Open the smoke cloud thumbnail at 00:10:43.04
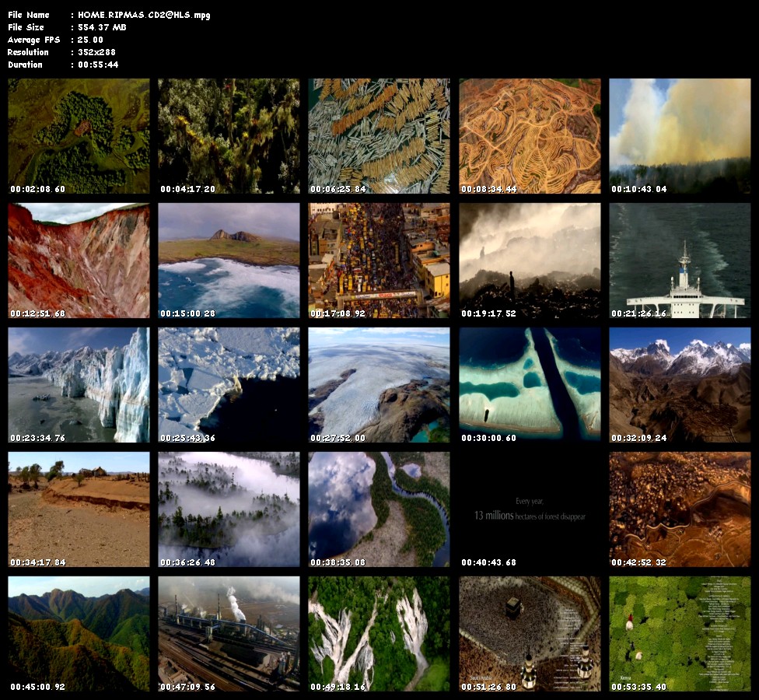 click(x=680, y=136)
